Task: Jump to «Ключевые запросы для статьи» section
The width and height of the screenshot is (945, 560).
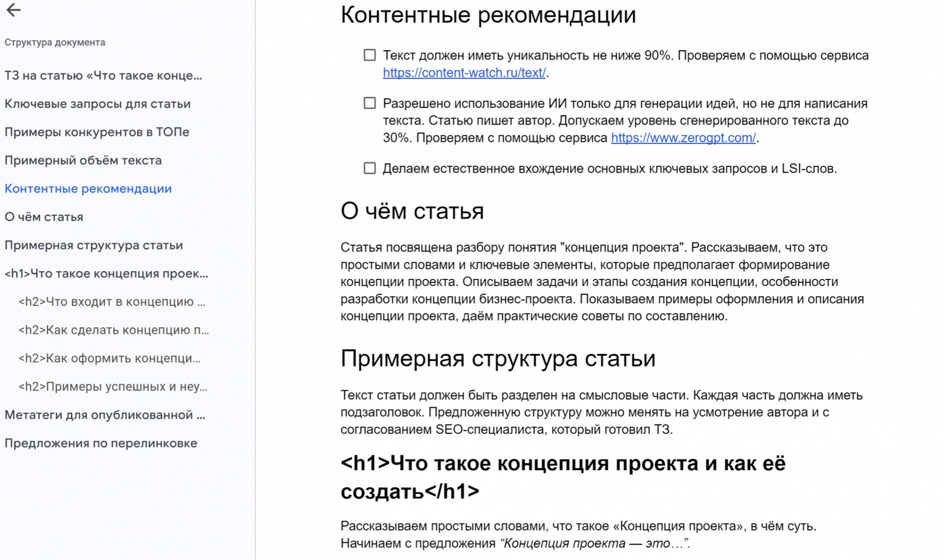Action: 97,104
